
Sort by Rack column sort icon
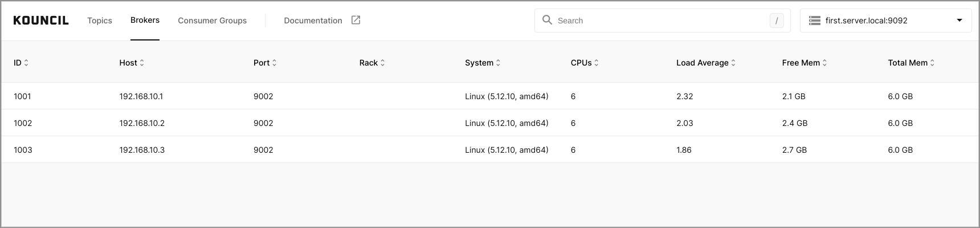pos(382,63)
